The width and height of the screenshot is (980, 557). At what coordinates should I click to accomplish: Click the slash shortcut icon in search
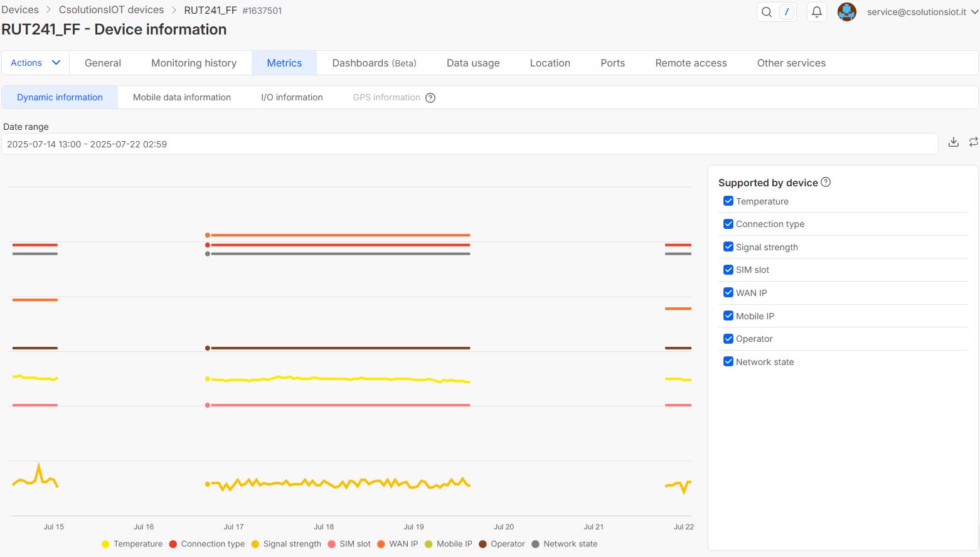point(787,12)
